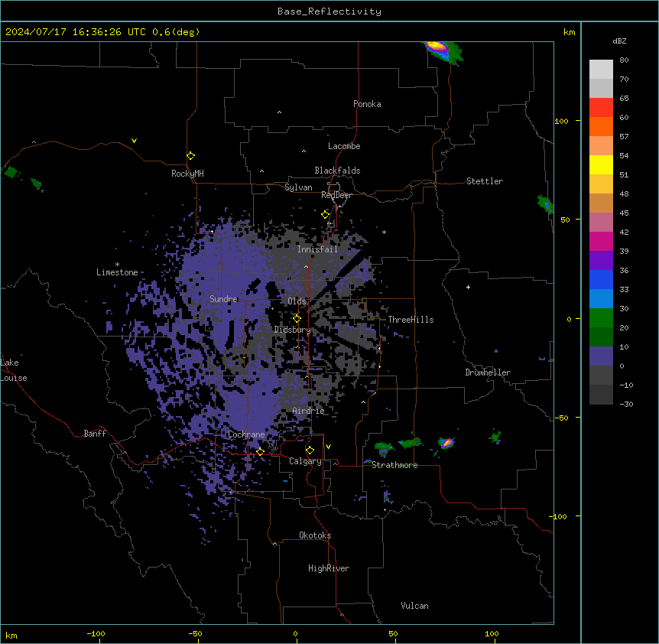Click the Limestone label
This screenshot has height=644, width=659.
pyautogui.click(x=117, y=272)
